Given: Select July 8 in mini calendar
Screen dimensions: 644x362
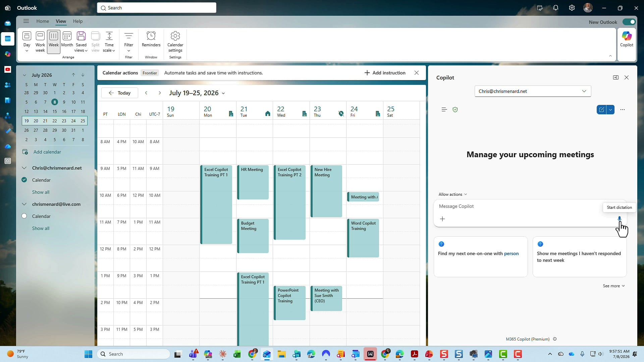Looking at the screenshot, I should pyautogui.click(x=55, y=102).
